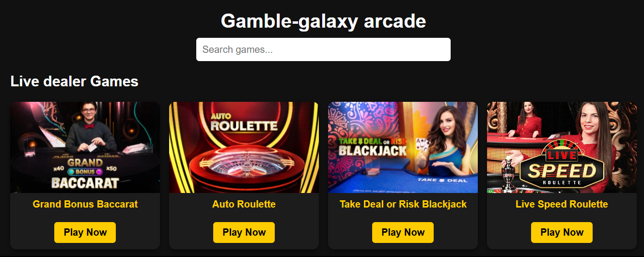The image size is (644, 257).
Task: Select the Live Speed Roulette game thumbnail
Action: click(562, 147)
